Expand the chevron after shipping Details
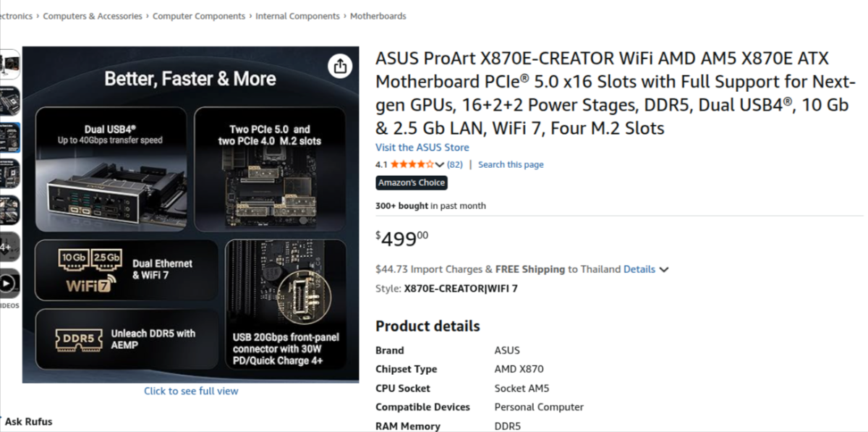The image size is (868, 432). pos(664,270)
